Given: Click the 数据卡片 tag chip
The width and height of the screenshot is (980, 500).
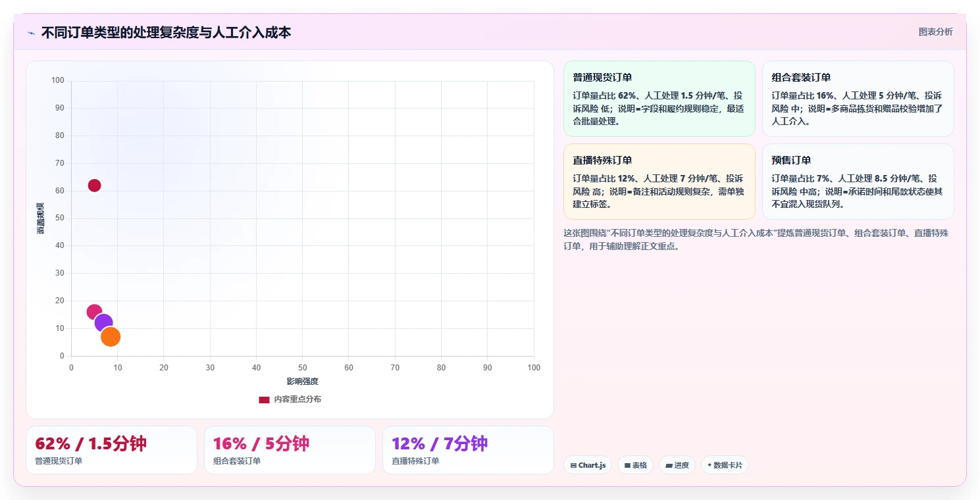Looking at the screenshot, I should 725,465.
